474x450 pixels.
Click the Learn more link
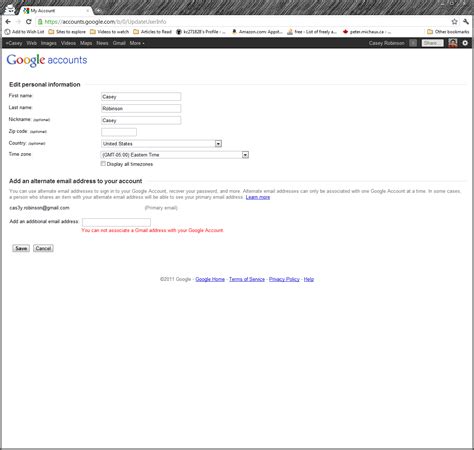coord(258,197)
